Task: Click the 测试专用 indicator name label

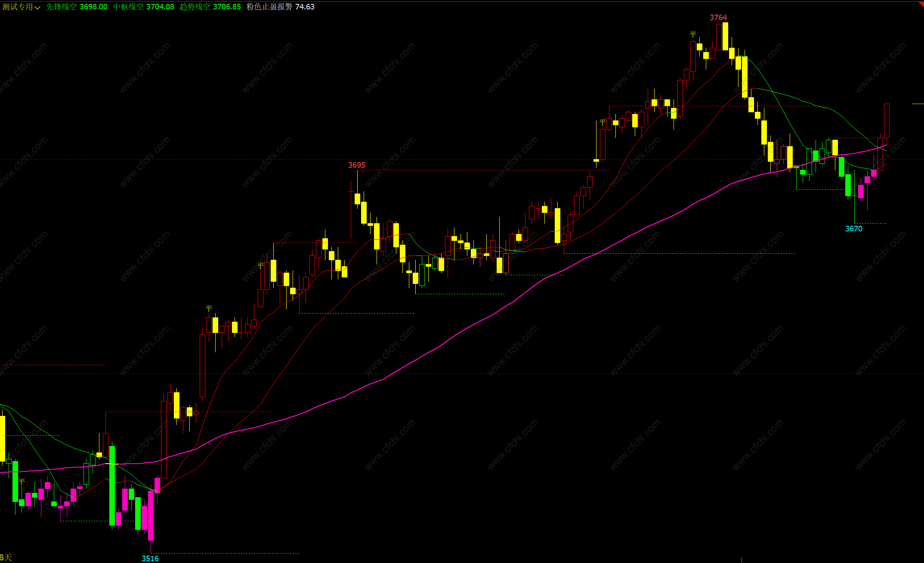Action: 18,7
